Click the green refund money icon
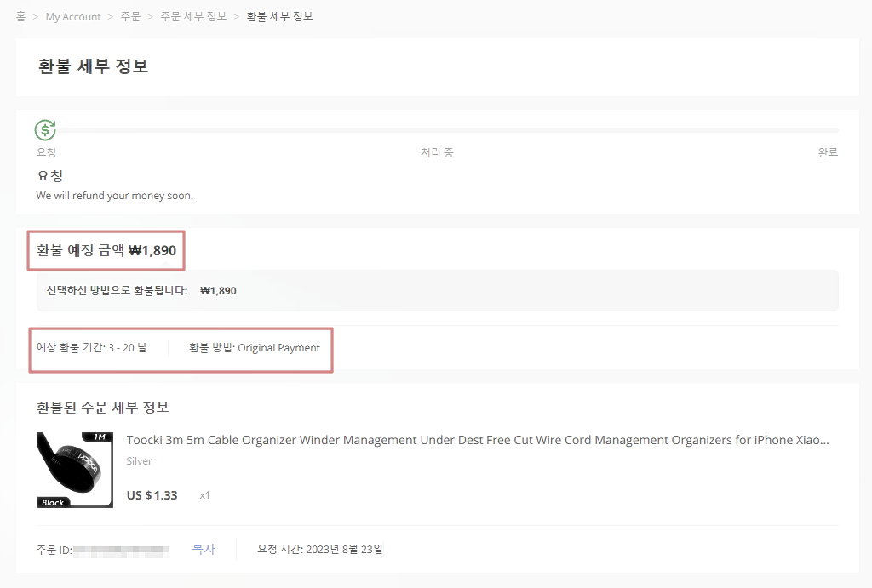The image size is (872, 588). coord(44,129)
